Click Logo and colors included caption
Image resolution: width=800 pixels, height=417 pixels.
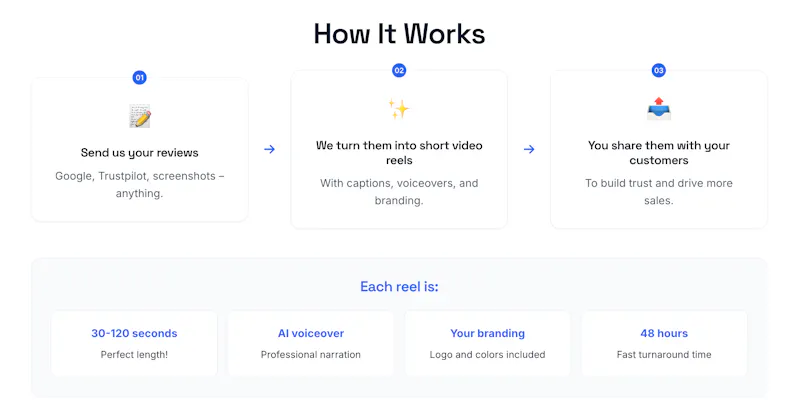(x=487, y=354)
